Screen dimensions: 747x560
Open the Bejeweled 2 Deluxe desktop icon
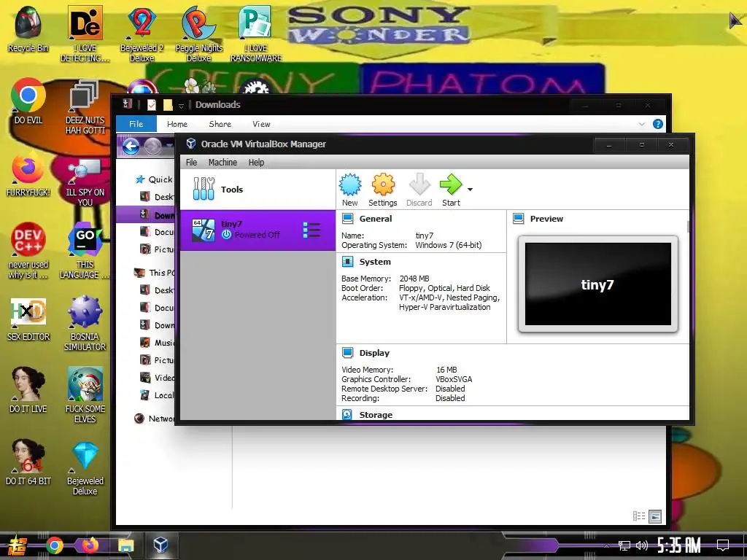tap(142, 34)
